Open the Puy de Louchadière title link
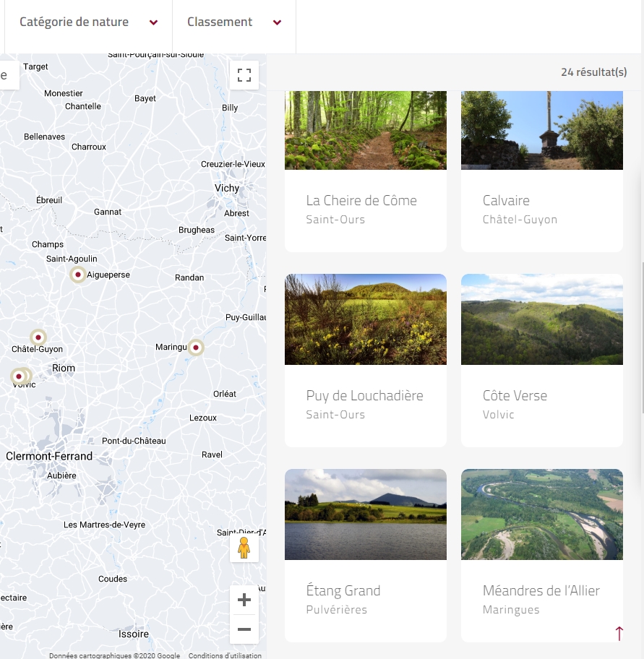644x659 pixels. (x=364, y=395)
